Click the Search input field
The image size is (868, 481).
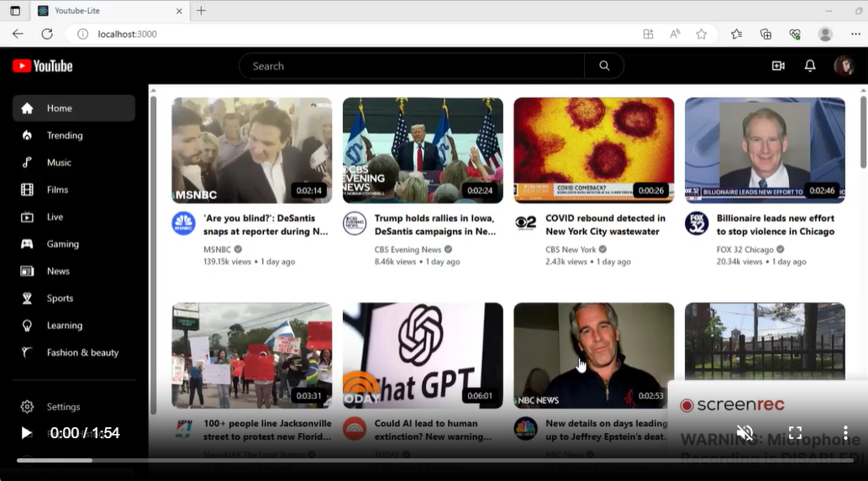click(412, 66)
